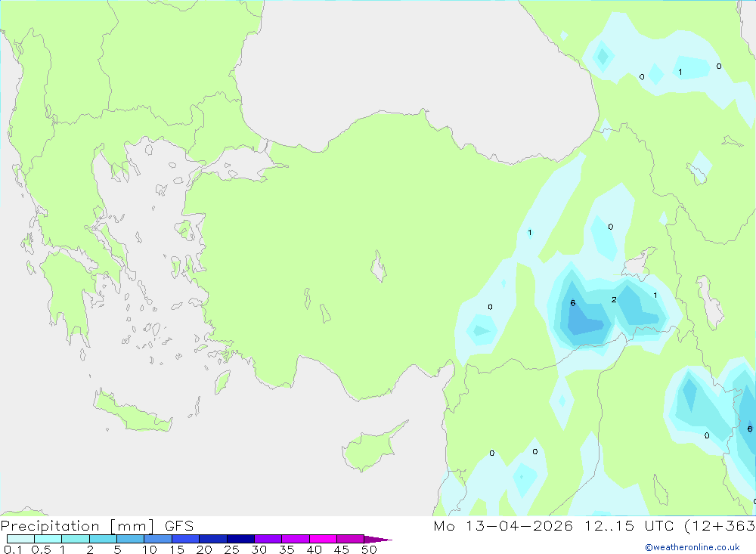Select the purple 30–35 mm legend swatch

(268, 539)
